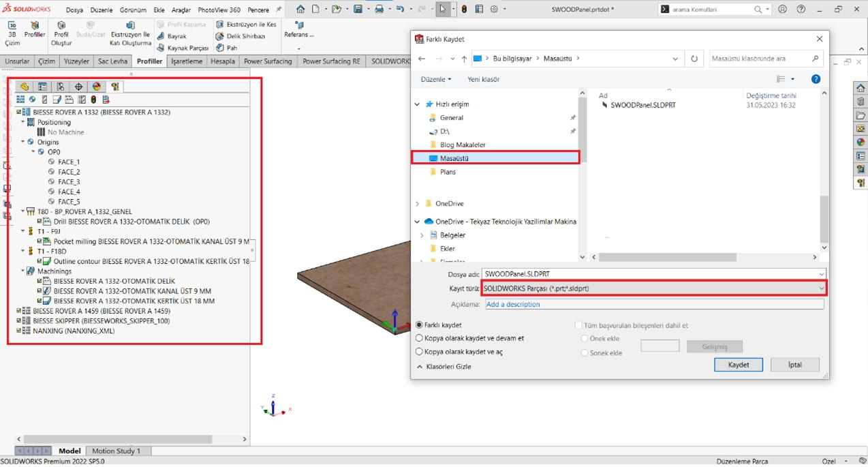Click the Save disk icon in toolbar
Viewport: 868px width, 467px height.
pos(358,10)
